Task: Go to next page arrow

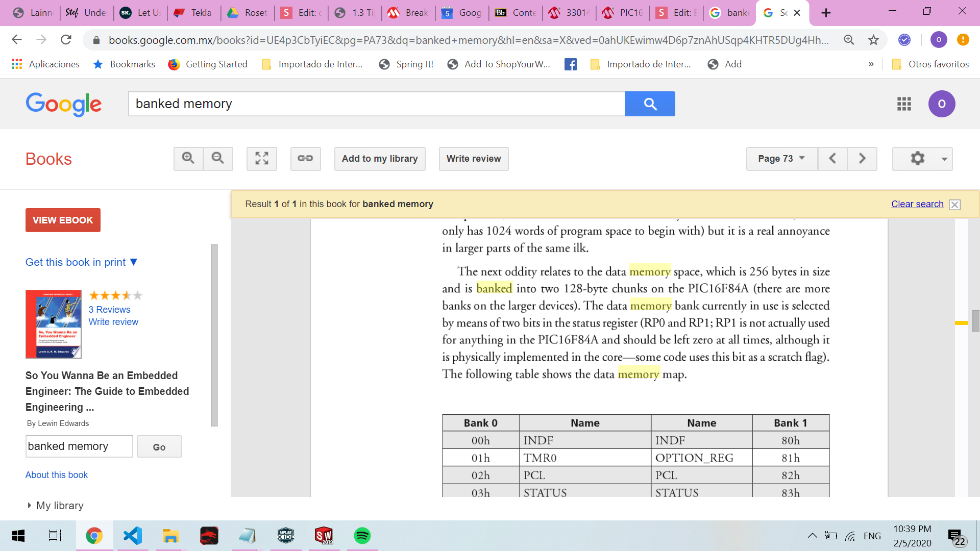Action: click(862, 159)
